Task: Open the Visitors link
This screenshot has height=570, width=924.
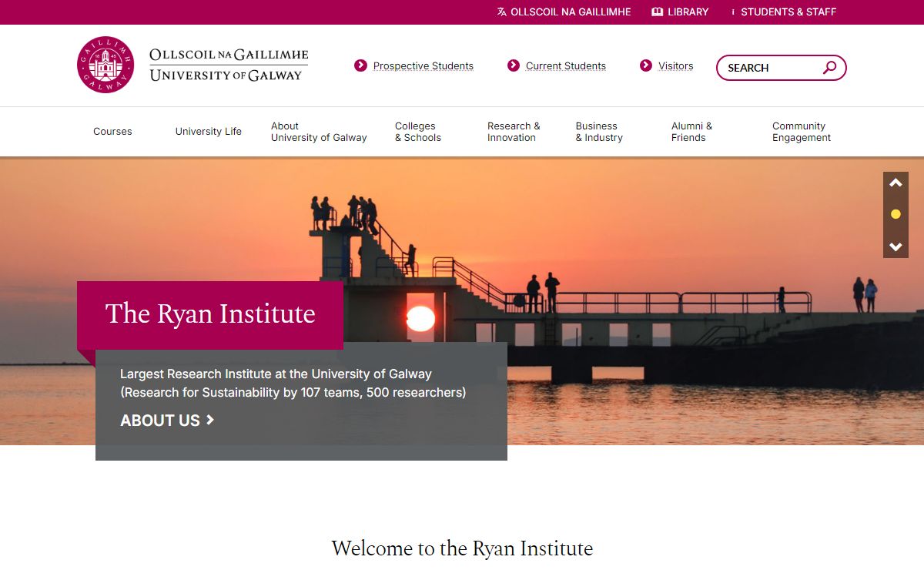Action: tap(675, 66)
